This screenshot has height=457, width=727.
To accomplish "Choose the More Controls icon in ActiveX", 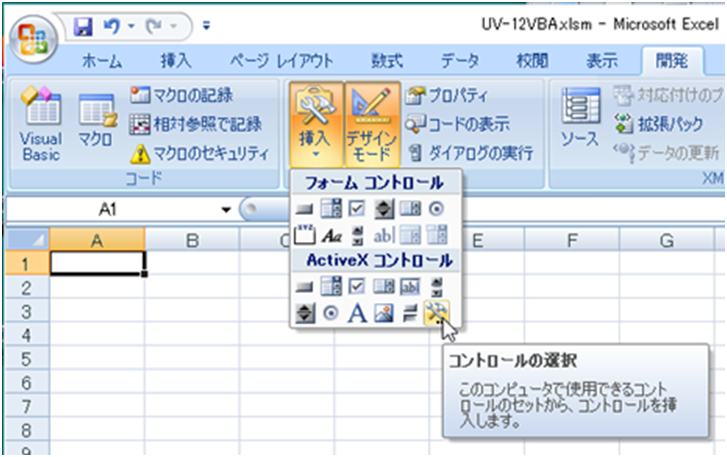I will [x=435, y=313].
